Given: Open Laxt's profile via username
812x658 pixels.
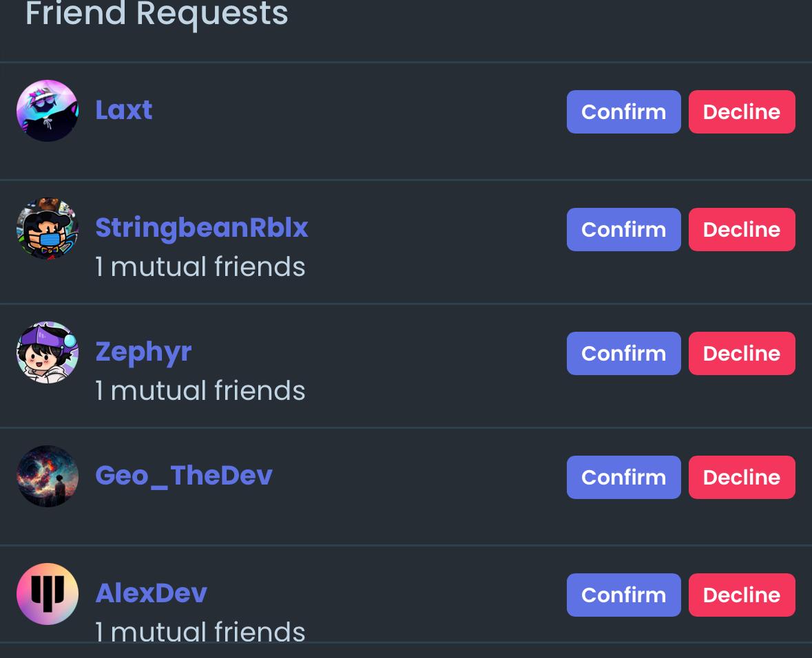Looking at the screenshot, I should coord(124,110).
